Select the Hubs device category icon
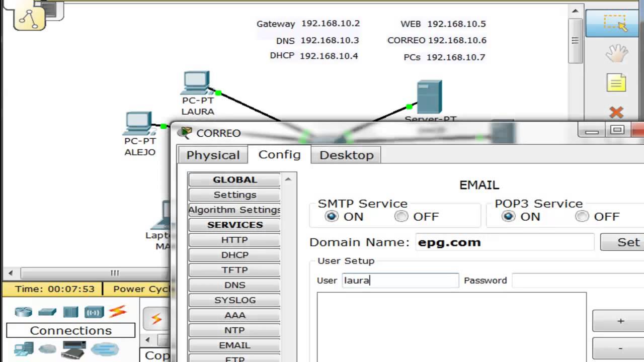Image resolution: width=644 pixels, height=362 pixels. coord(70,312)
